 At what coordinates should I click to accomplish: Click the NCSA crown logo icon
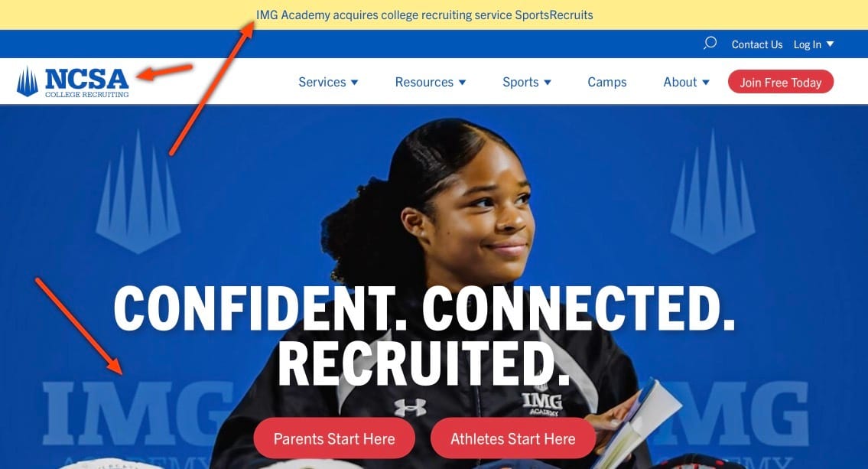click(28, 82)
